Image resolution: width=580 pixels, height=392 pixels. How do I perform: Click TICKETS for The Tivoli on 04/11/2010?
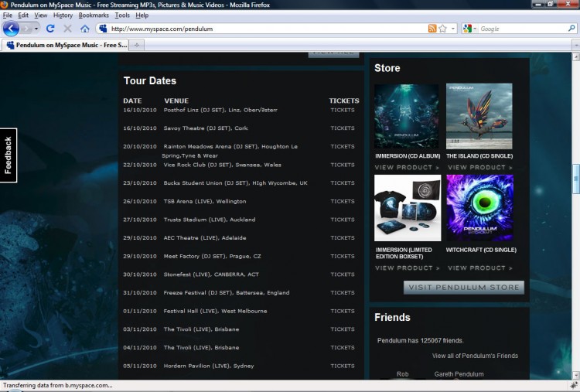[x=343, y=347]
